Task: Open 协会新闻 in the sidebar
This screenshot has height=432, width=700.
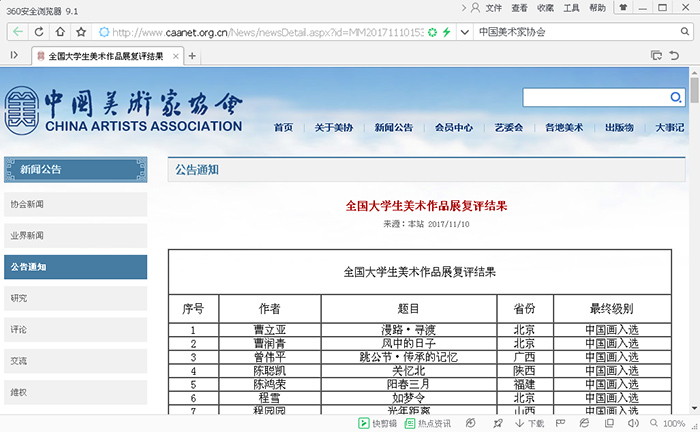Action: click(75, 204)
